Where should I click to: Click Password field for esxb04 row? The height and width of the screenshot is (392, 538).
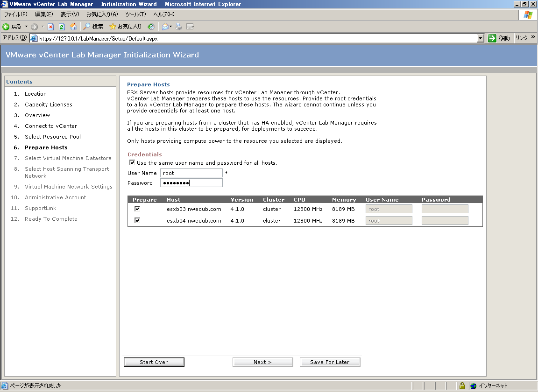coord(445,221)
